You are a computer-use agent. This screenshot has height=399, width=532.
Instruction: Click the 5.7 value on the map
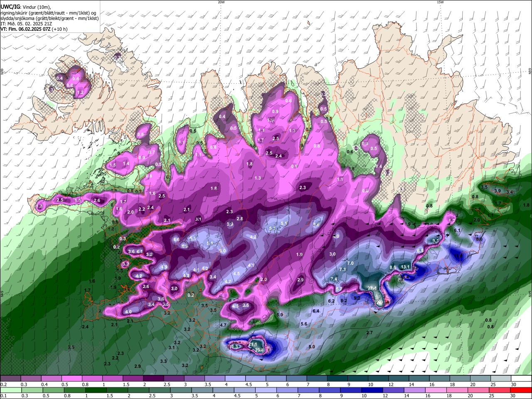click(x=339, y=289)
